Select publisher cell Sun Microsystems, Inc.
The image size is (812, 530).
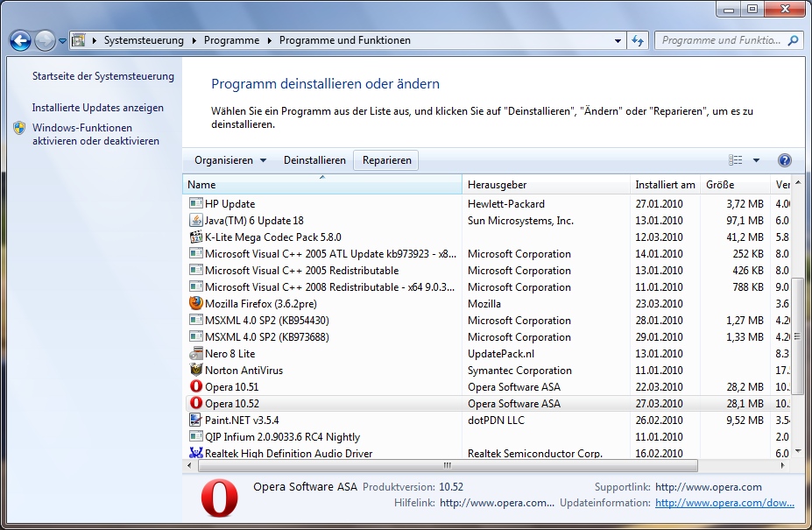[520, 221]
